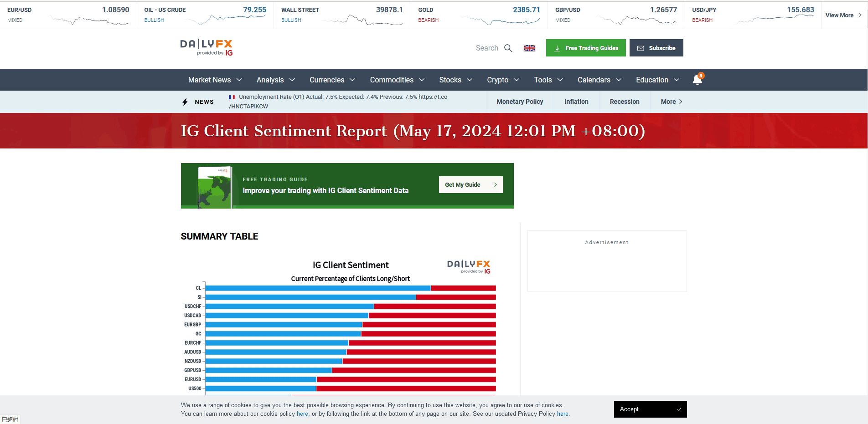Open the UK flag language selector

[529, 48]
